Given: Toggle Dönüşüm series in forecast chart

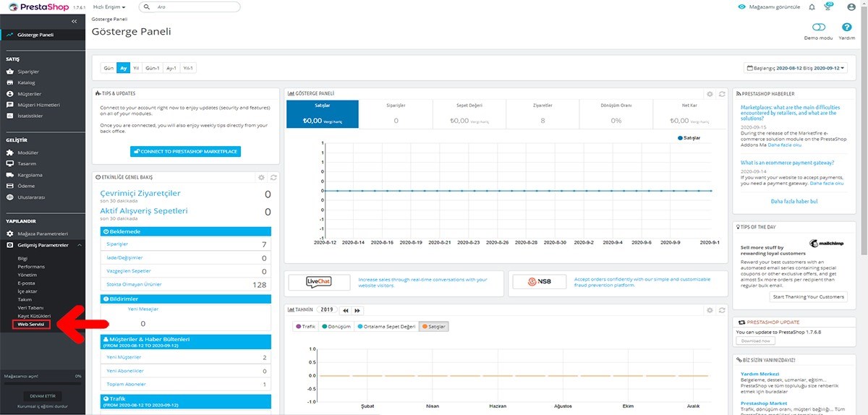Looking at the screenshot, I should click(337, 326).
